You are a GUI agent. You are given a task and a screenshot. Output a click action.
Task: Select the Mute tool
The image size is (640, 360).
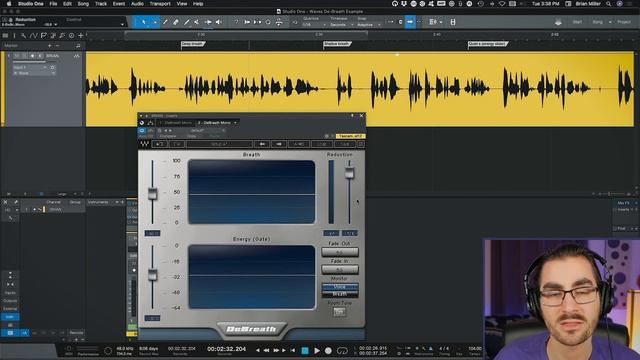pos(197,22)
